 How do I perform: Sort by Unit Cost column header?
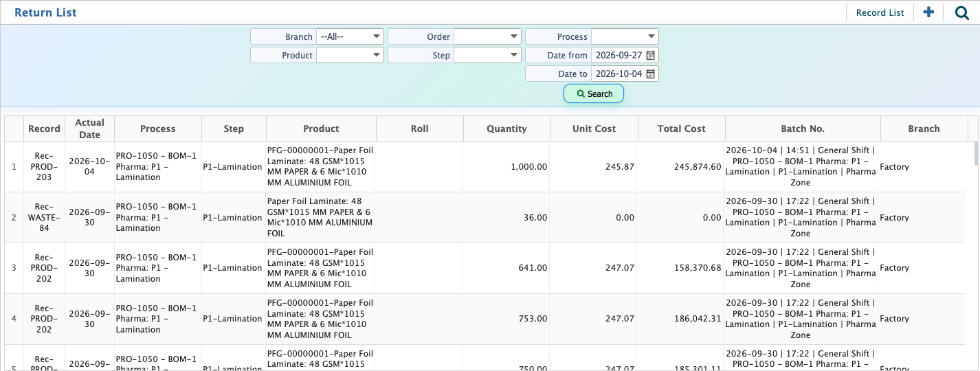(594, 128)
